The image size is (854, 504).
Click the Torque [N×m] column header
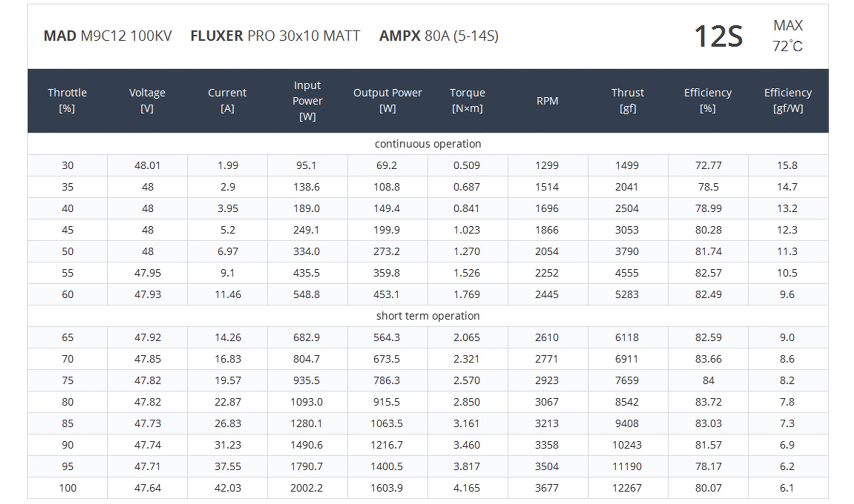tap(467, 100)
